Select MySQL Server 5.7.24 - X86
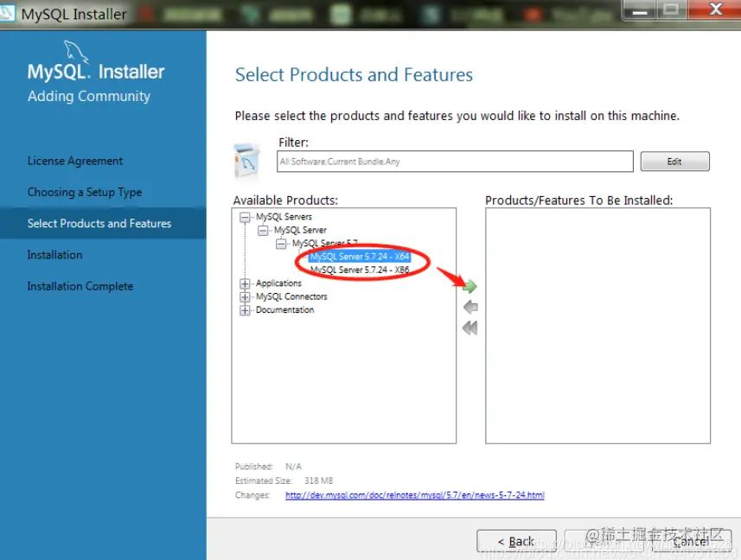Screen dimensions: 741x560 tap(360, 270)
